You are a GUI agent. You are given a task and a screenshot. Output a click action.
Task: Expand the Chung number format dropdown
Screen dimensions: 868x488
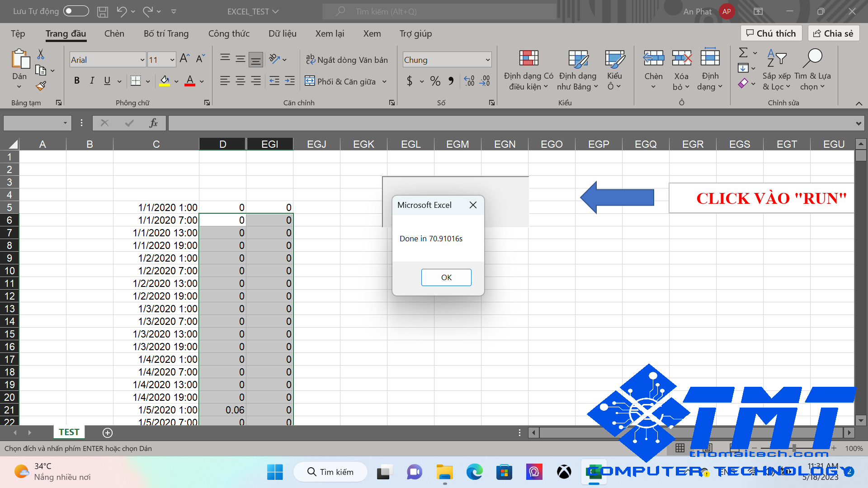[487, 60]
